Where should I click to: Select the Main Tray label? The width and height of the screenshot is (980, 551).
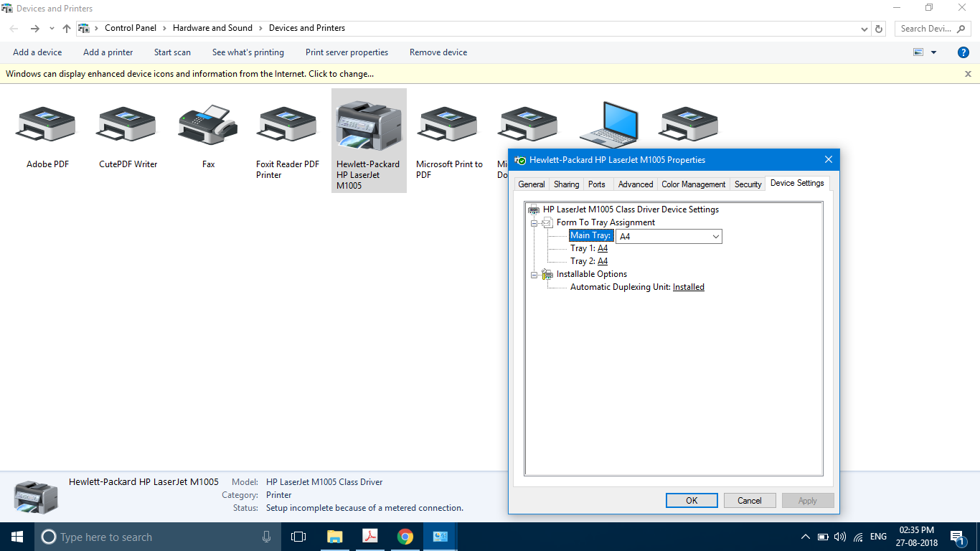tap(590, 236)
